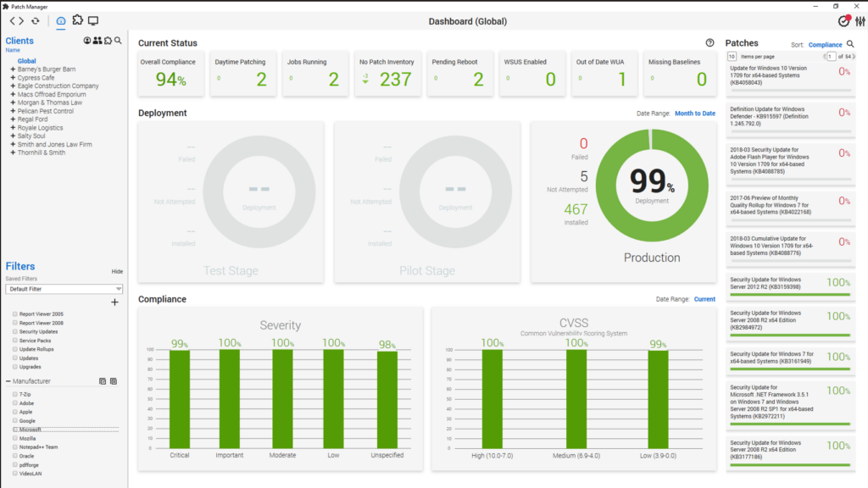Change the Deployment date range from Month to Date

click(696, 113)
